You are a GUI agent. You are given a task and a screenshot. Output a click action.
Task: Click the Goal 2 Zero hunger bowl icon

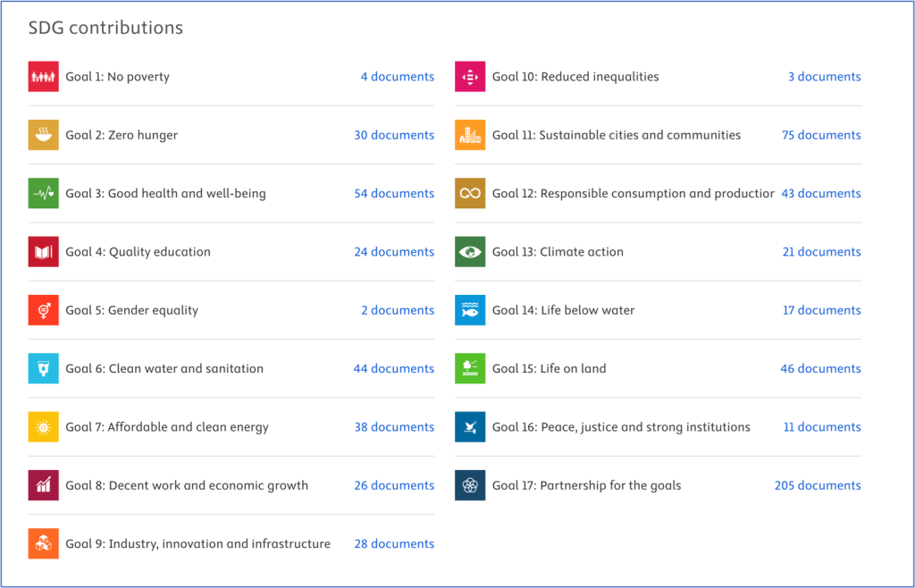click(43, 135)
